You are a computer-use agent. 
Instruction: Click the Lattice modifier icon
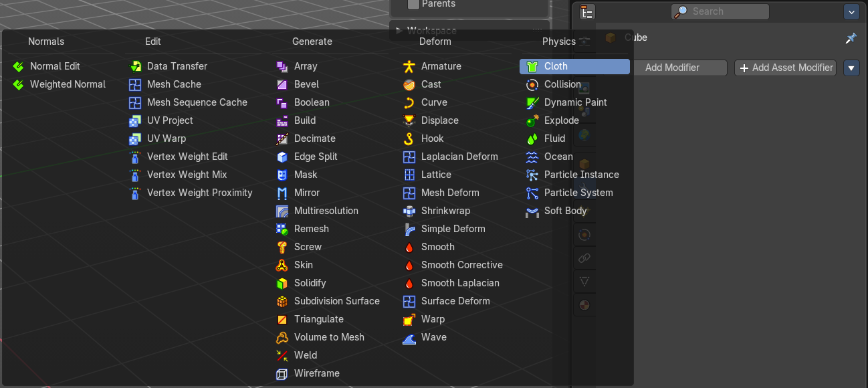[x=409, y=175]
